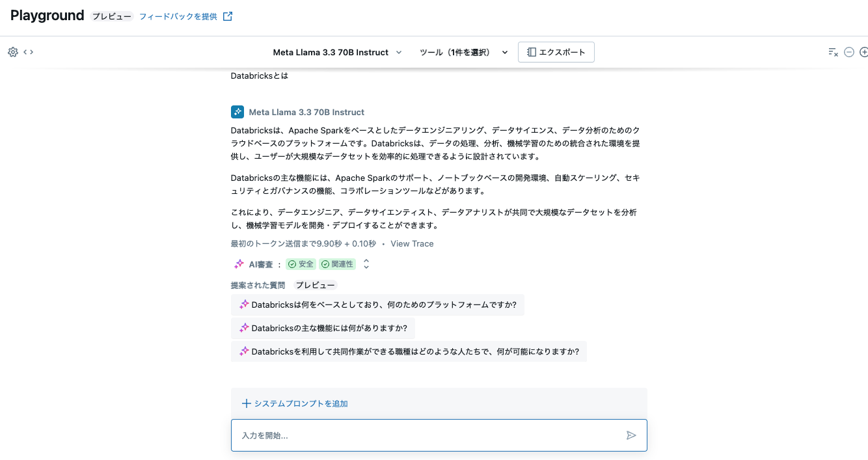Viewport: 868px width, 460px height.
Task: Click the AI審査 sparkle icon
Action: pos(239,264)
